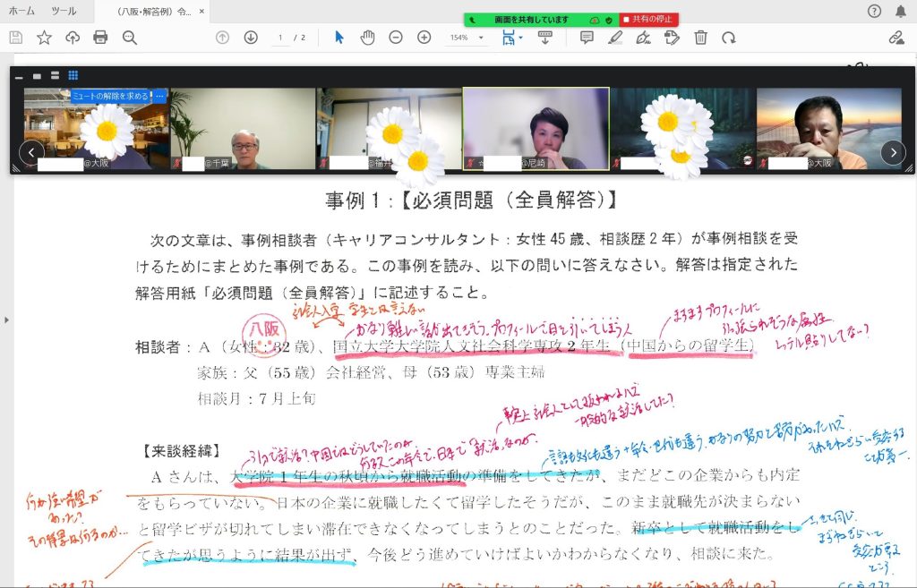The image size is (917, 588).
Task: Switch to the ホーム tab
Action: click(x=21, y=11)
